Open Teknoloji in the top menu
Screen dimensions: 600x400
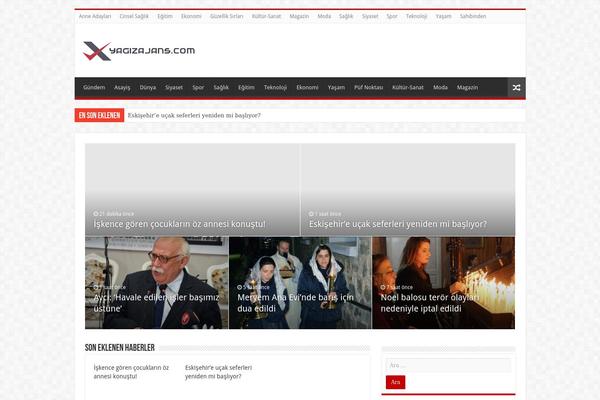click(x=416, y=16)
